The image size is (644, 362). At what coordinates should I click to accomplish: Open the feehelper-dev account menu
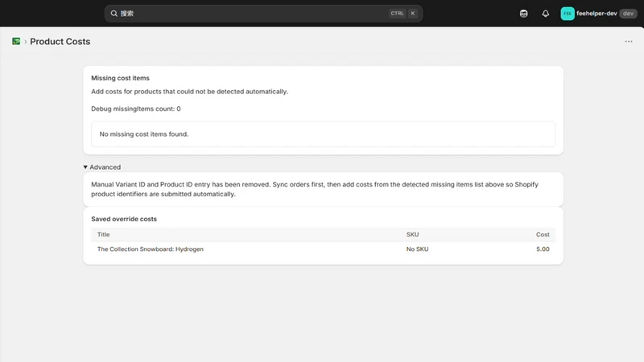(599, 14)
